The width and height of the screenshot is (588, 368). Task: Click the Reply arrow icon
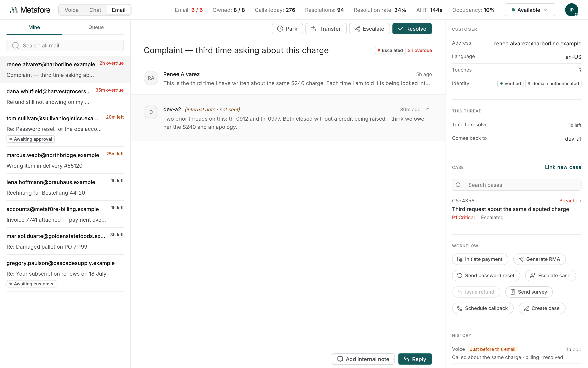tap(406, 359)
